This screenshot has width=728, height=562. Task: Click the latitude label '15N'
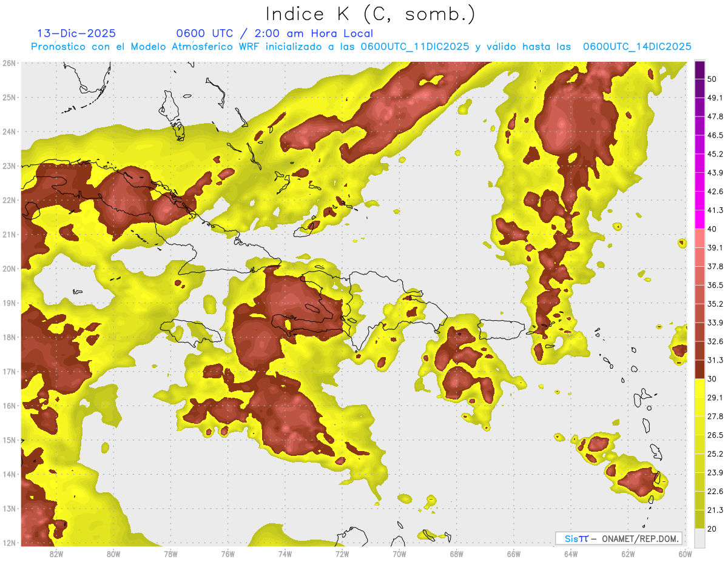click(x=9, y=440)
